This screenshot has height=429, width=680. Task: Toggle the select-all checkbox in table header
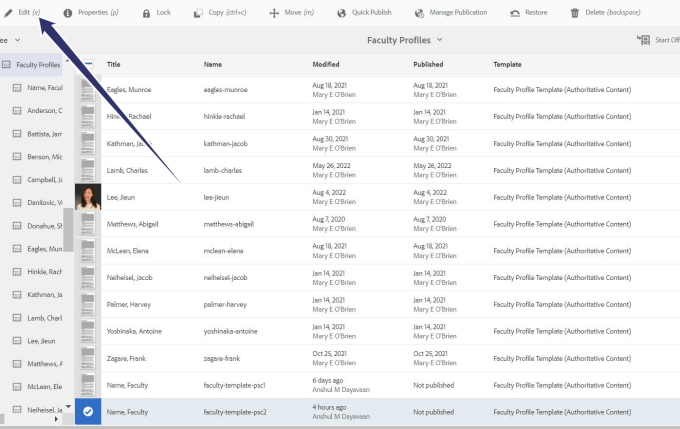[x=88, y=64]
